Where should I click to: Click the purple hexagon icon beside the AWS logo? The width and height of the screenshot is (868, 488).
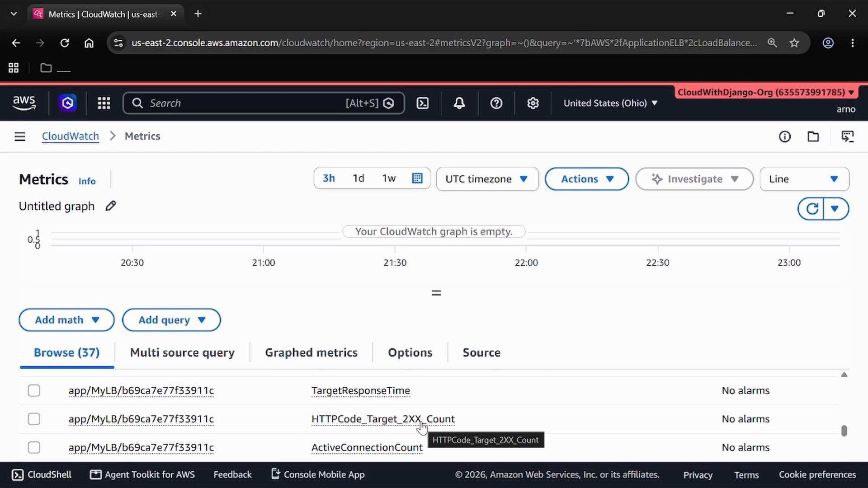pyautogui.click(x=68, y=103)
